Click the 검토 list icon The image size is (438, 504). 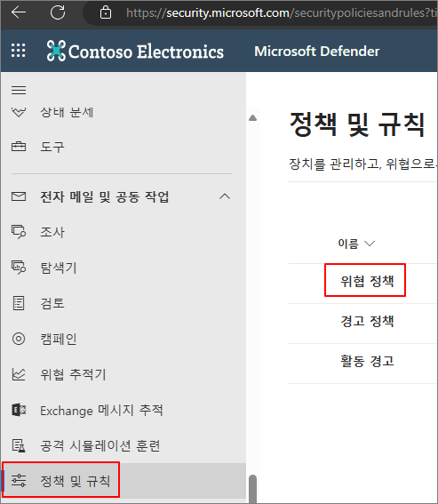coord(19,303)
